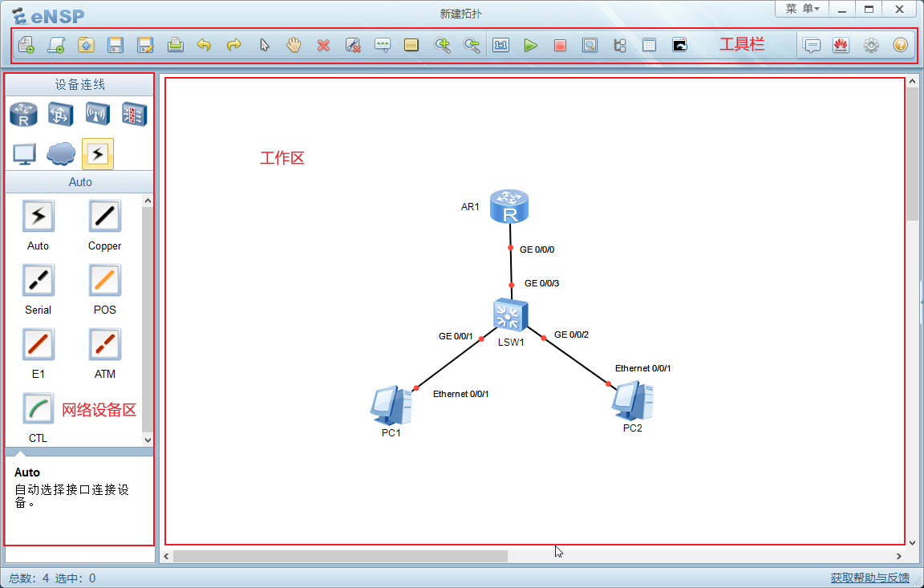The height and width of the screenshot is (588, 924).
Task: Select the rectangle drawing tool
Action: pyautogui.click(x=411, y=45)
